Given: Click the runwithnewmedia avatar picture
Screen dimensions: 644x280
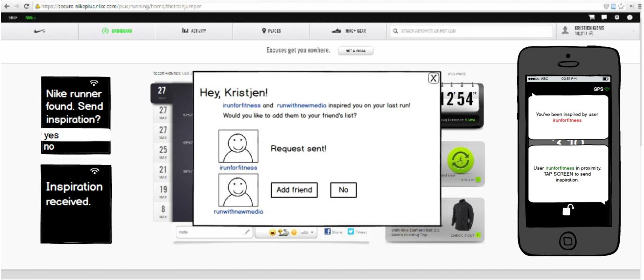Looking at the screenshot, I should click(x=238, y=190).
